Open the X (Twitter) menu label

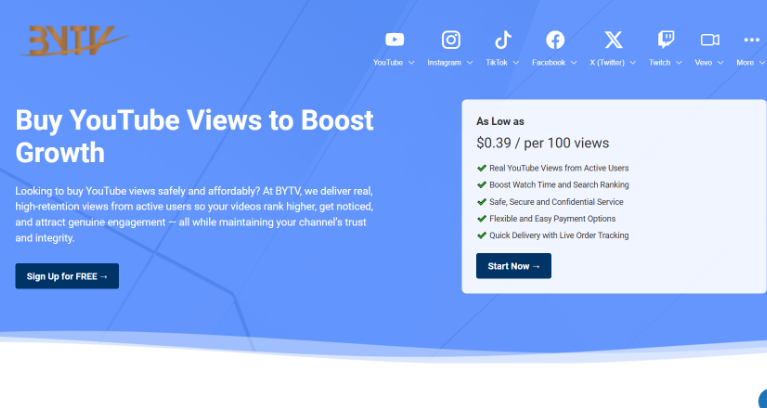point(607,63)
